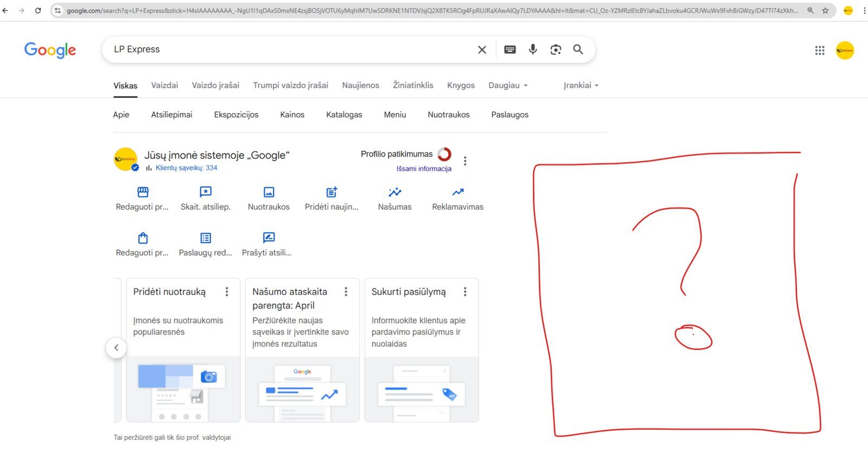Click Redaguoti products shopping bag icon
The height and width of the screenshot is (454, 868).
[143, 238]
